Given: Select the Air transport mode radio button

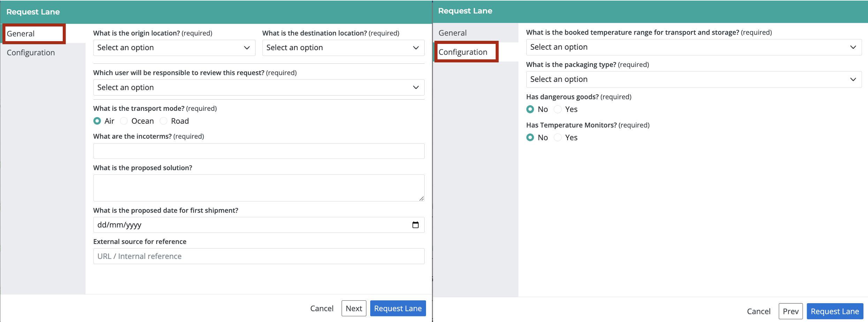Looking at the screenshot, I should tap(97, 121).
